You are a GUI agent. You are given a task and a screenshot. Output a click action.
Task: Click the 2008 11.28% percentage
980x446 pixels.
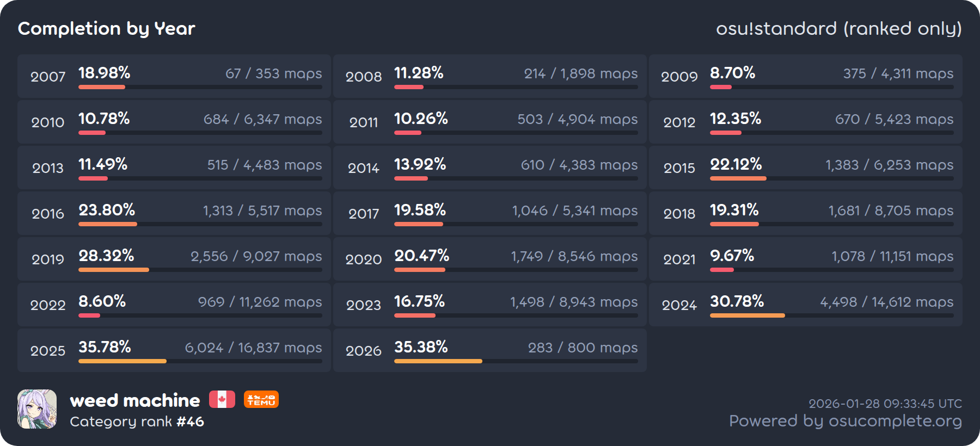[x=419, y=73]
